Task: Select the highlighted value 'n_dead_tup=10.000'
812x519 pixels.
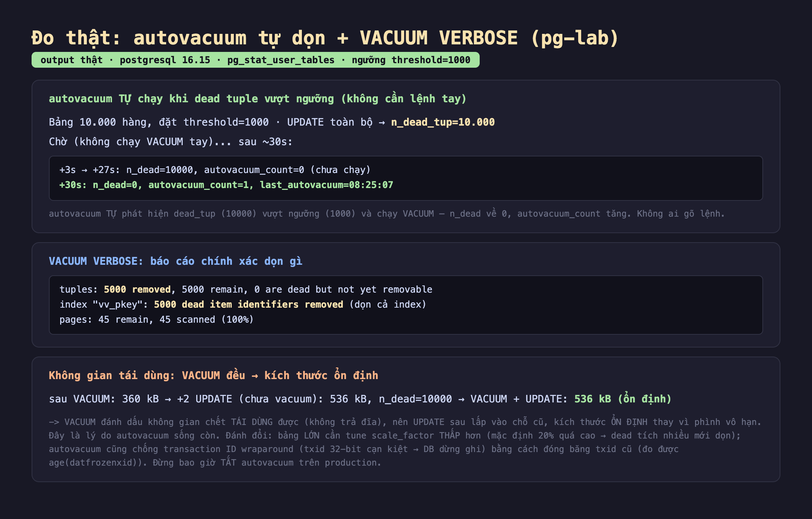Action: (443, 122)
